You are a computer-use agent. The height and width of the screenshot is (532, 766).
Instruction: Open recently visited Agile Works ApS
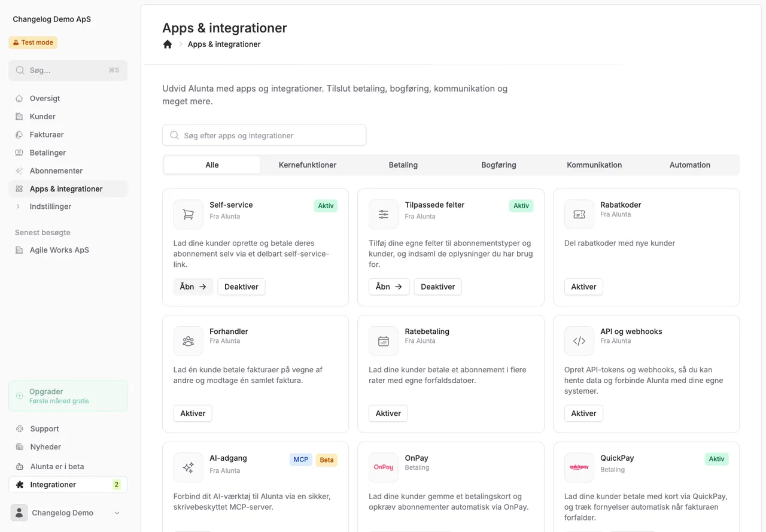click(x=68, y=250)
